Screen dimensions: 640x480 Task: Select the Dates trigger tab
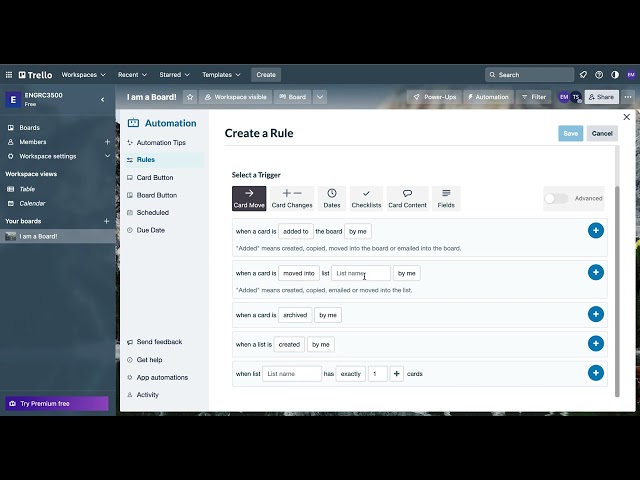pos(332,198)
